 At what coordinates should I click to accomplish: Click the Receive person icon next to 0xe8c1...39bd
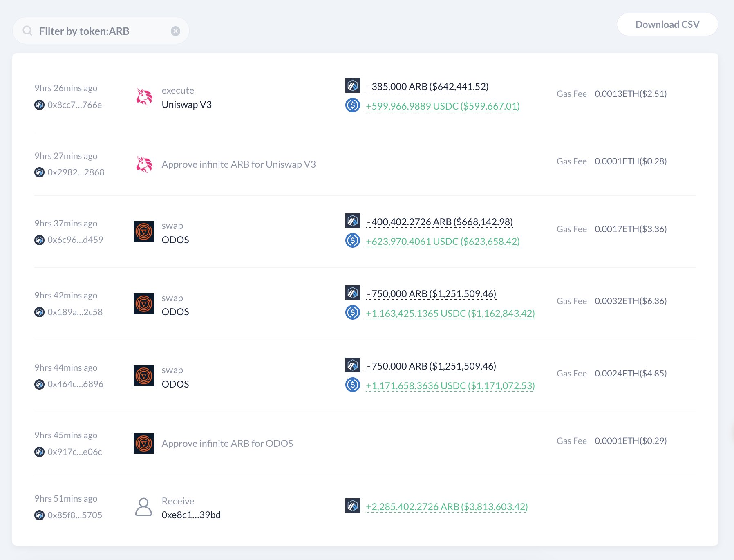(143, 507)
